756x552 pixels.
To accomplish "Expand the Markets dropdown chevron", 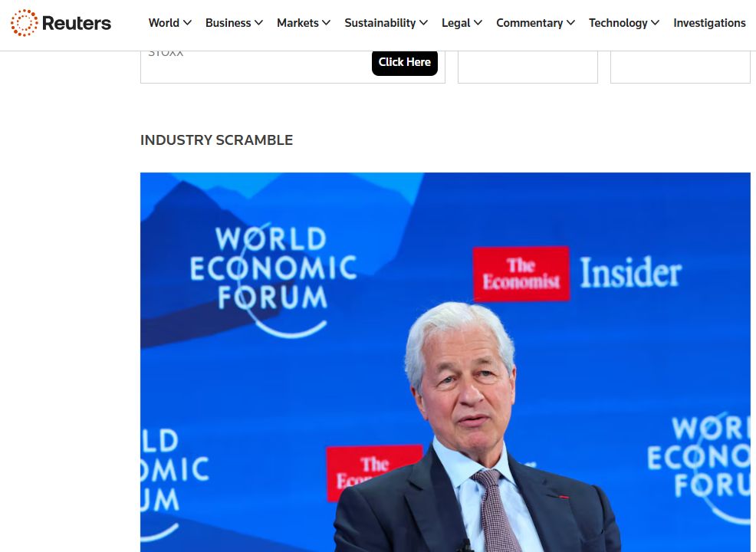I will point(327,23).
